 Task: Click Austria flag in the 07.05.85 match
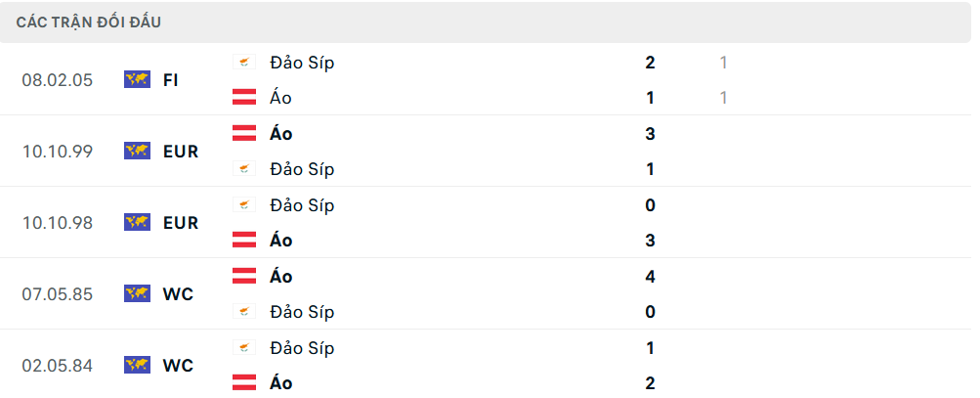pyautogui.click(x=244, y=277)
